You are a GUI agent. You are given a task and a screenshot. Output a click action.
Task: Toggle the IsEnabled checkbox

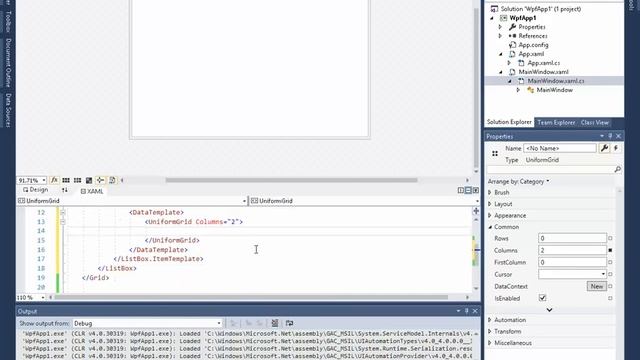(x=542, y=298)
